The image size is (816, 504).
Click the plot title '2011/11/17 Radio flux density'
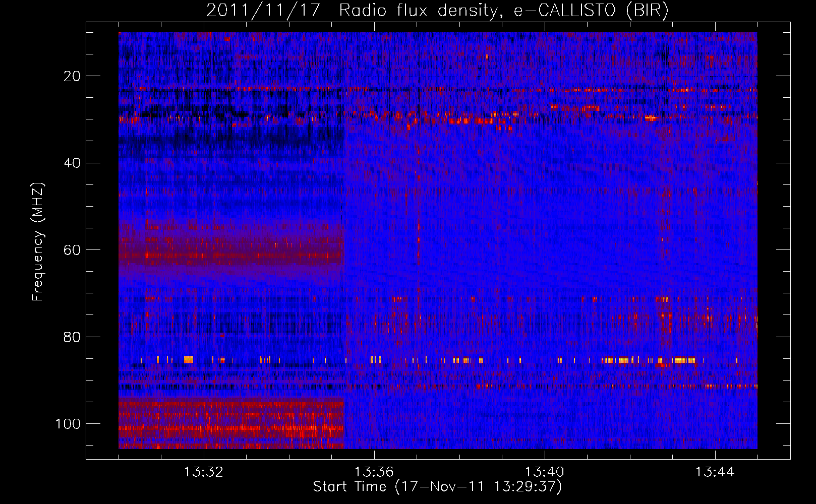pos(437,11)
